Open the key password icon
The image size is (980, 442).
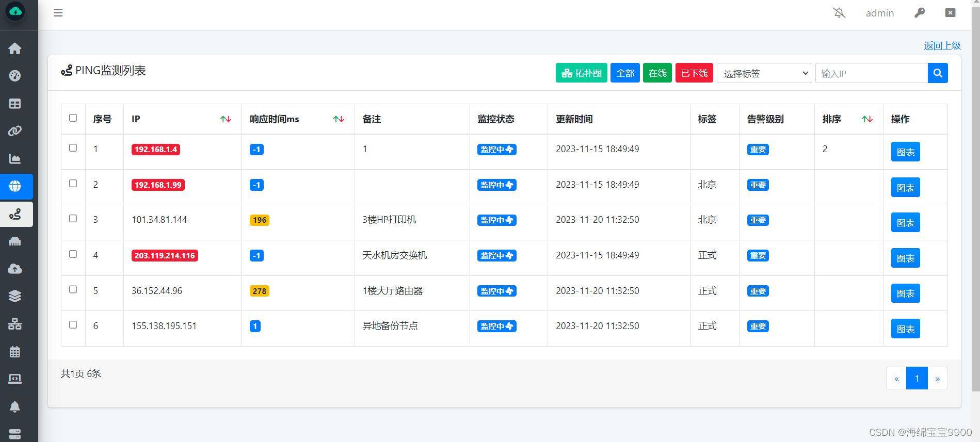click(920, 12)
